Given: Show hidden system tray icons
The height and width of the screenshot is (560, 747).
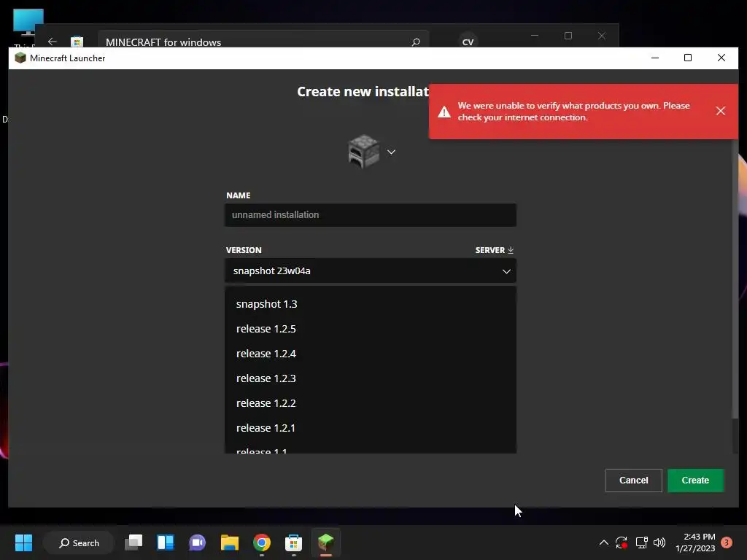Looking at the screenshot, I should click(x=603, y=542).
